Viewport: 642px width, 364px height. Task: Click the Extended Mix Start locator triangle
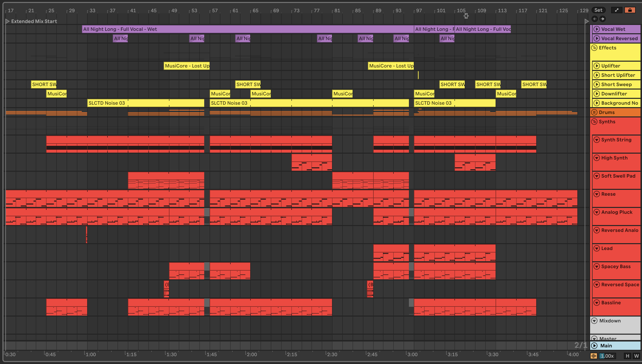pyautogui.click(x=7, y=21)
